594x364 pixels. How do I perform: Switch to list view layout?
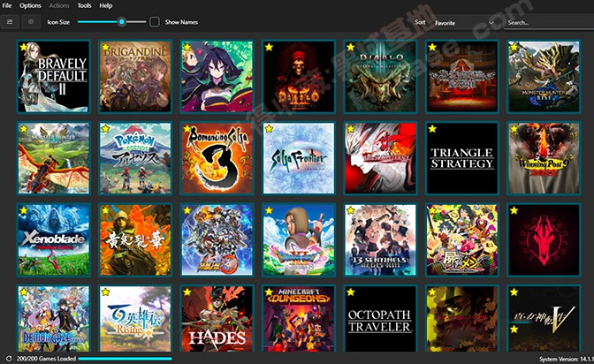(x=10, y=22)
